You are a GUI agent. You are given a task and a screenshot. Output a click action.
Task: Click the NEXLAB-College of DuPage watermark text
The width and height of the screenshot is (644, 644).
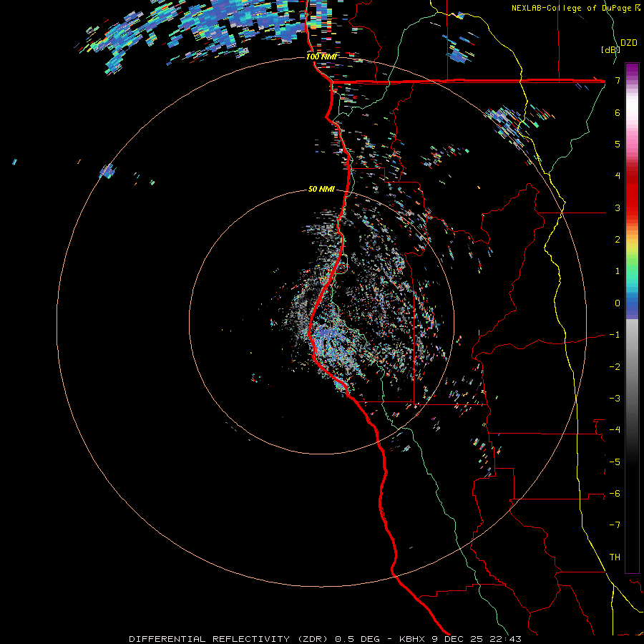576,8
